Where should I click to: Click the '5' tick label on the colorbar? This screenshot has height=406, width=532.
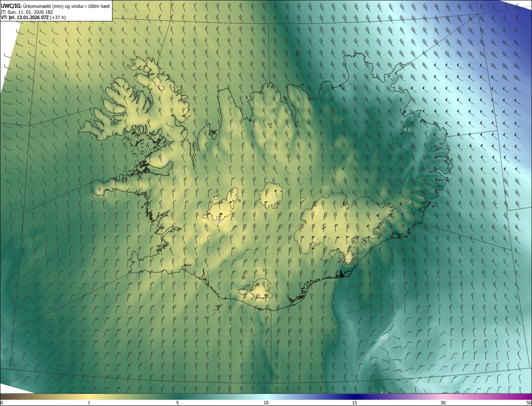coord(177,403)
